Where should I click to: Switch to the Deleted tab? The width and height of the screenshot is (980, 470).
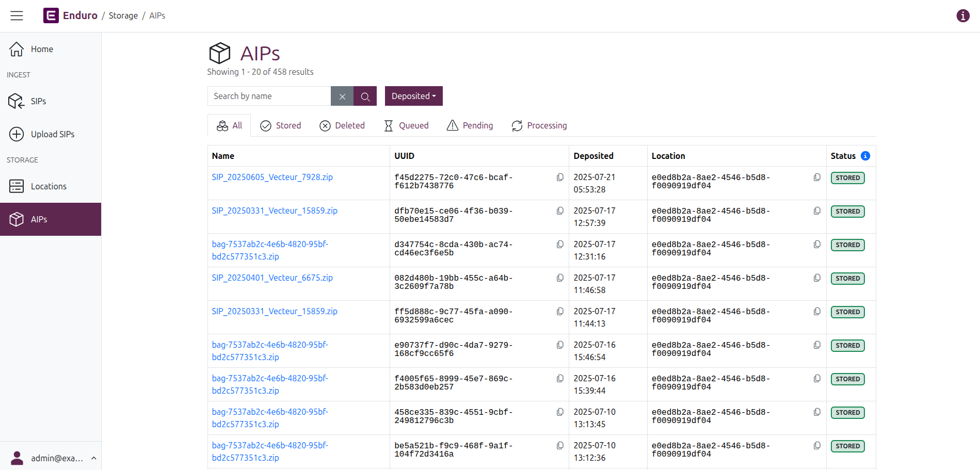click(x=342, y=125)
